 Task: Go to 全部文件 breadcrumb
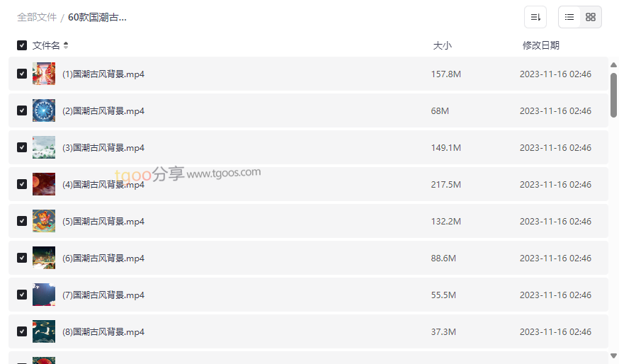click(x=37, y=18)
